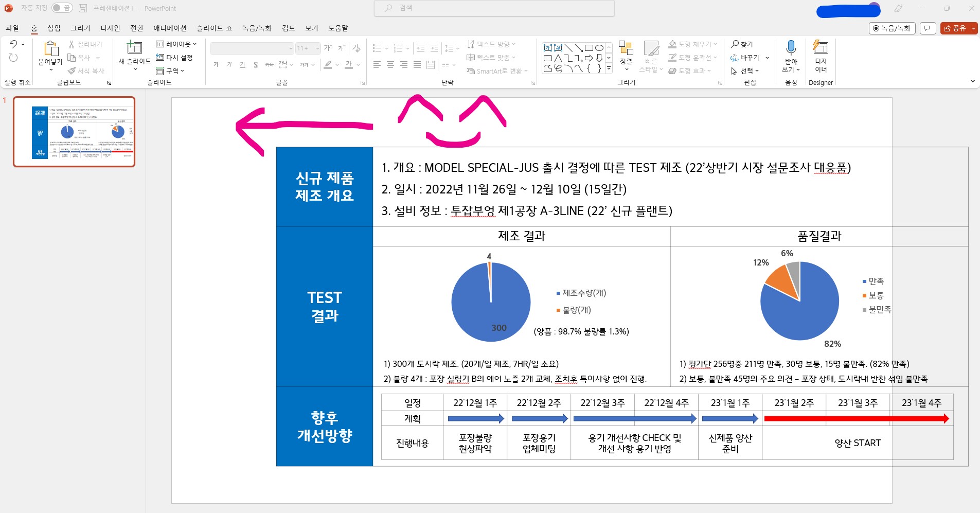Select the rectangle shape in gallery

[589, 48]
